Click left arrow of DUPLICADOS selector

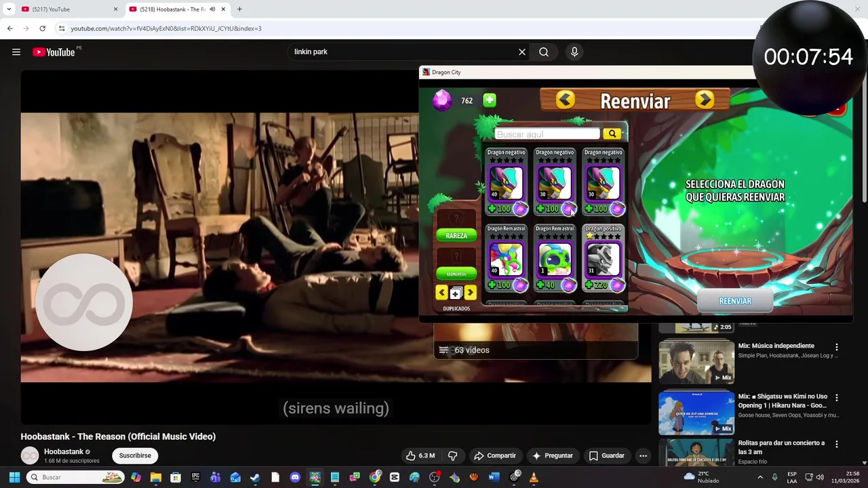point(441,293)
